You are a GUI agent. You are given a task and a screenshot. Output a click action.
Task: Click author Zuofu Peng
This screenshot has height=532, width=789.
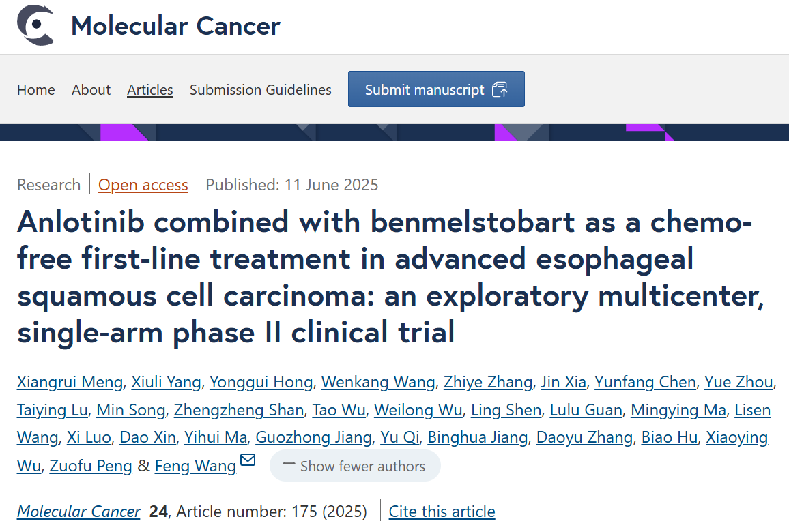91,467
